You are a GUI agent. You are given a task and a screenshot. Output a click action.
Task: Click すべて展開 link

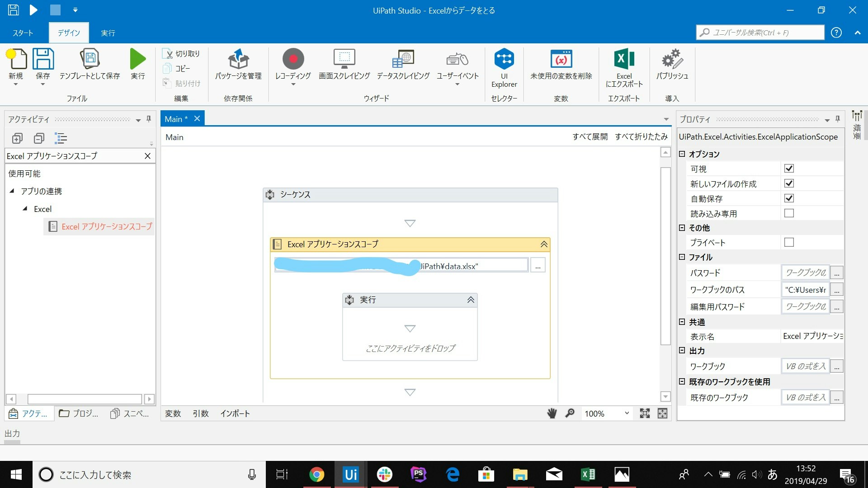pos(590,136)
